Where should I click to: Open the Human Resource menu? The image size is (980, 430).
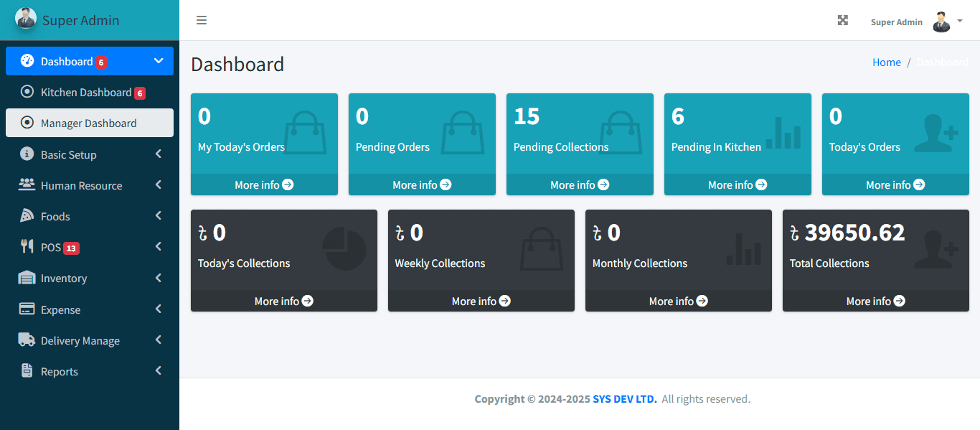[90, 184]
